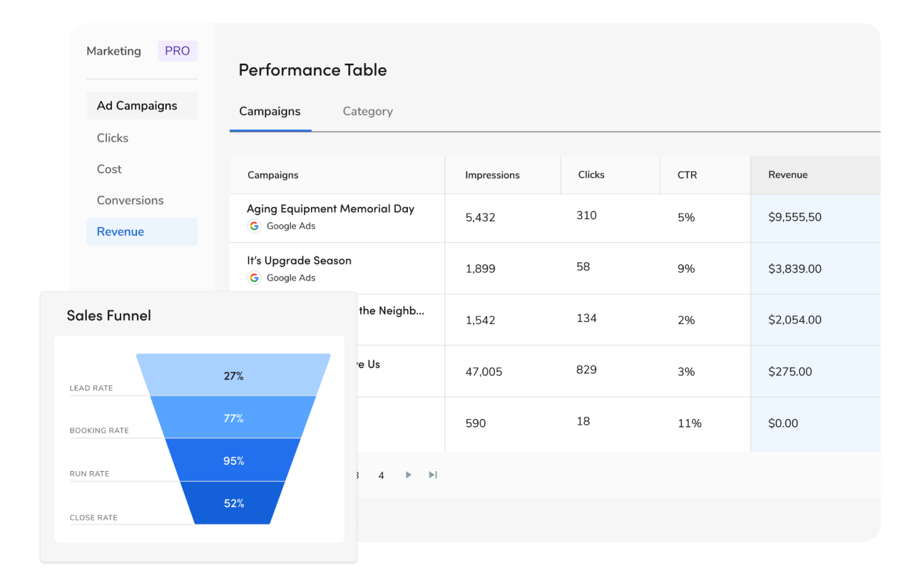Sort the table by the Impressions column
The height and width of the screenshot is (587, 924).
[x=492, y=175]
